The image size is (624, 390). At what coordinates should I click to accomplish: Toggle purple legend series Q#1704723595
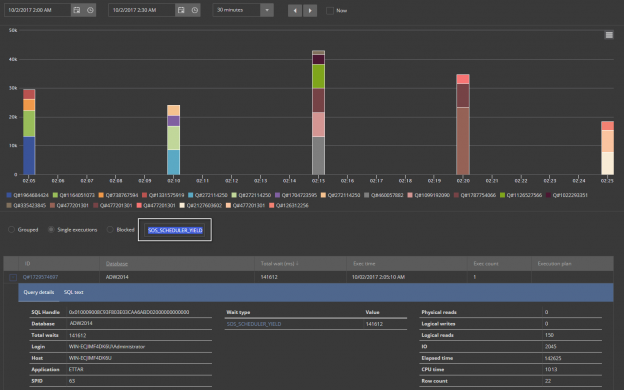pos(296,195)
